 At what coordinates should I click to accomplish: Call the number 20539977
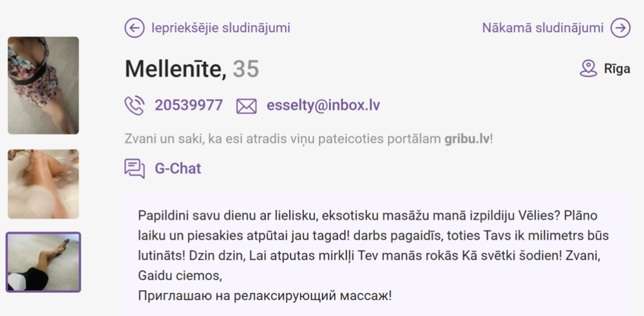(189, 106)
